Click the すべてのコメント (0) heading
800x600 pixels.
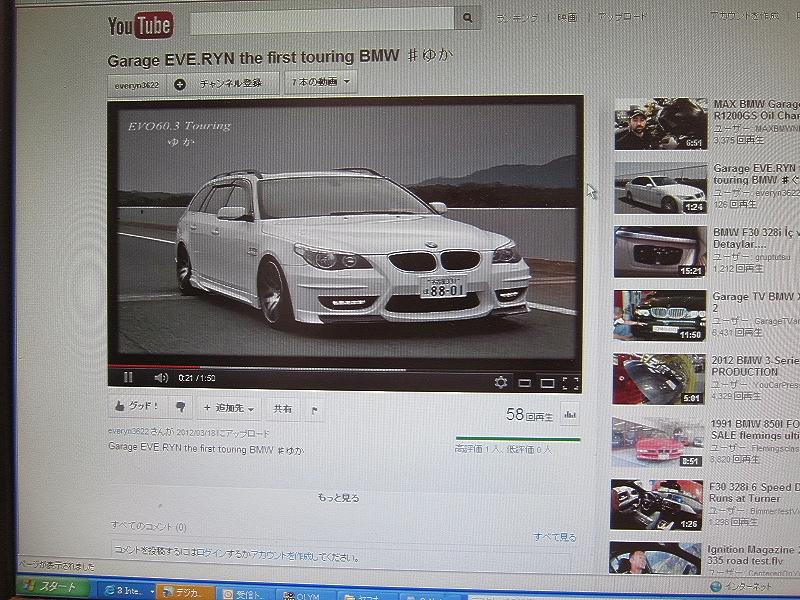pyautogui.click(x=148, y=526)
